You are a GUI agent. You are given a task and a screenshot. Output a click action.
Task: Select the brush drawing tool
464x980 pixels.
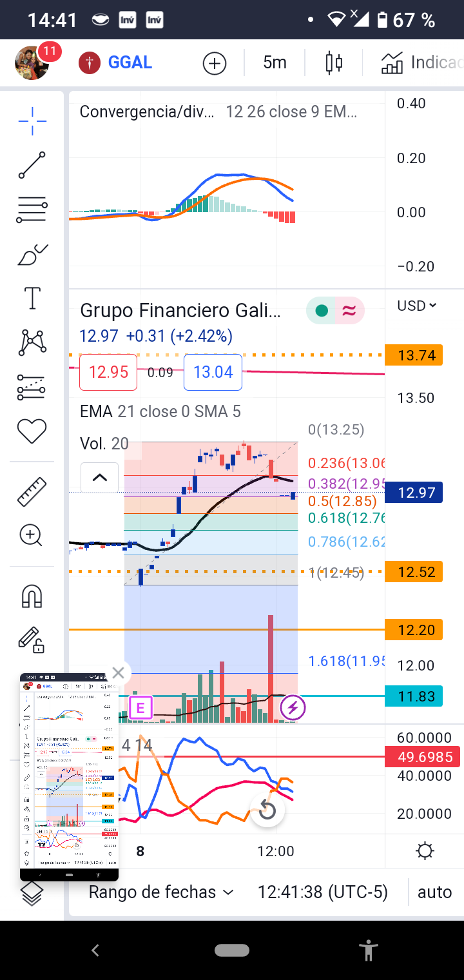point(32,255)
